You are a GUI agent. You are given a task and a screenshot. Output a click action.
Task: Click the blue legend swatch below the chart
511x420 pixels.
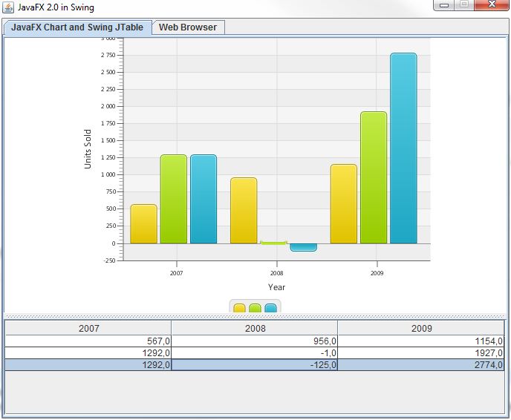(270, 308)
